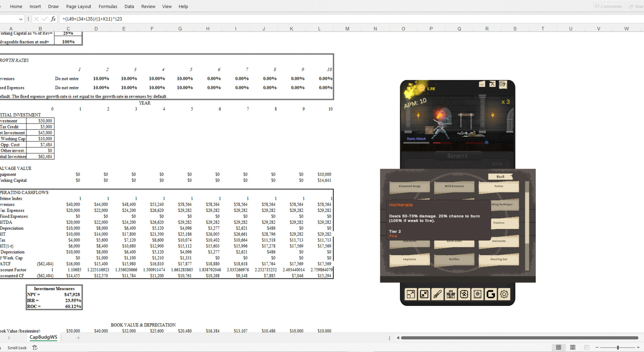The width and height of the screenshot is (644, 352).
Task: Click the bold G icon in game toolbar
Action: point(490,295)
